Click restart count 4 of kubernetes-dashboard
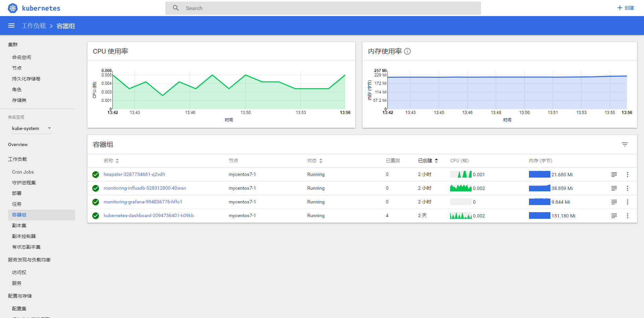Screen dimensions: 644x318 point(387,215)
